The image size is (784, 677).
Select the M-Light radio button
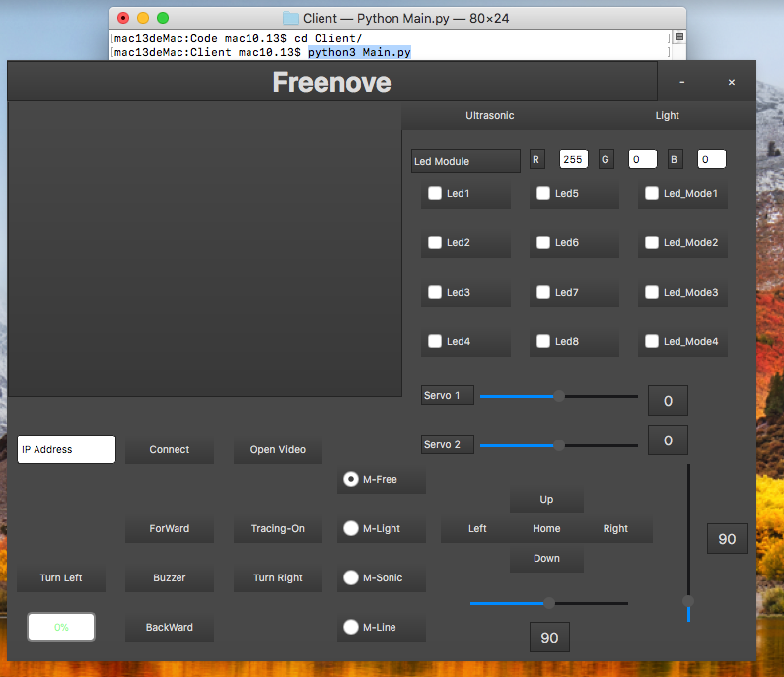tap(351, 528)
